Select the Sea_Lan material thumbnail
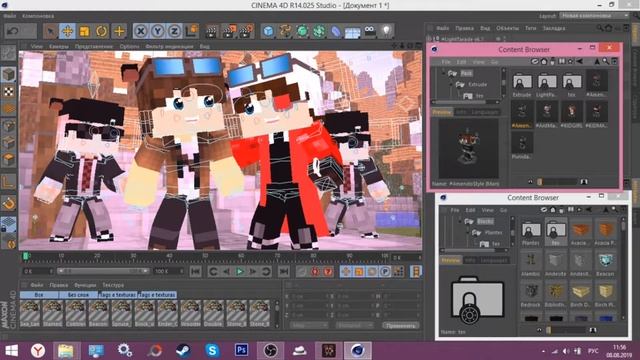Image resolution: width=640 pixels, height=360 pixels. (30, 313)
